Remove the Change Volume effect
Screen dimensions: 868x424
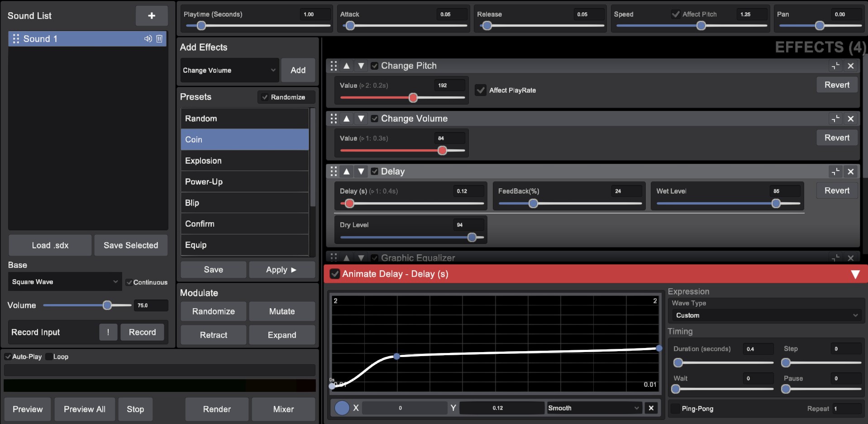click(851, 119)
